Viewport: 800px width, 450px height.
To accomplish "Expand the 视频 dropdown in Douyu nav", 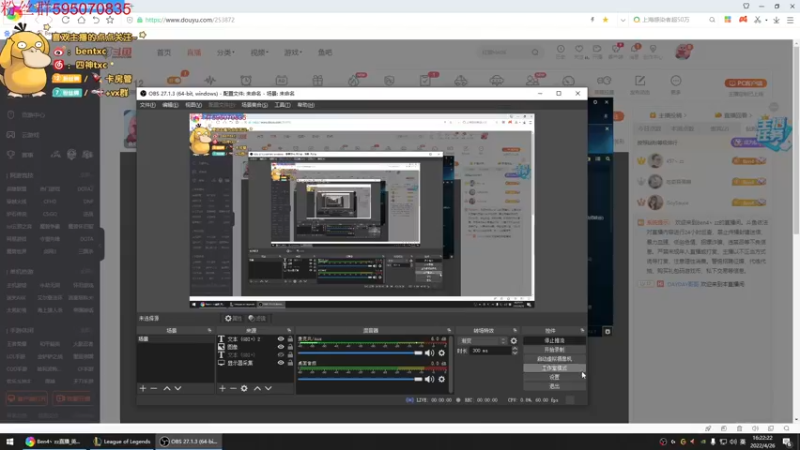I will (259, 52).
